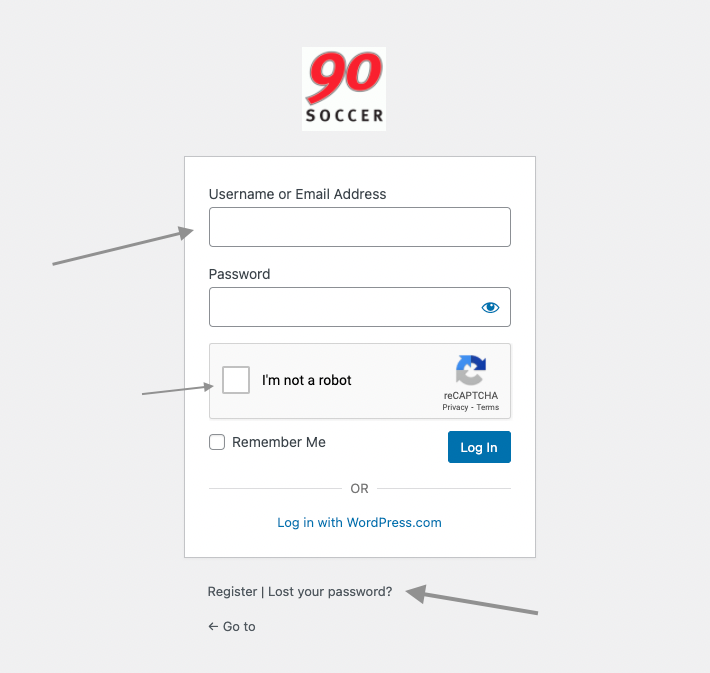Click gray arrow pointing at Lost your password

tap(471, 600)
